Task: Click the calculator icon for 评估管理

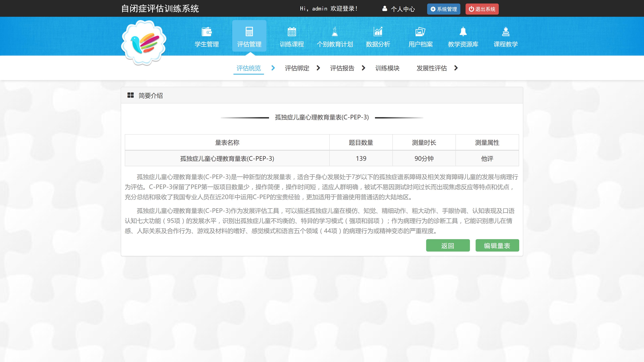Action: click(x=249, y=32)
